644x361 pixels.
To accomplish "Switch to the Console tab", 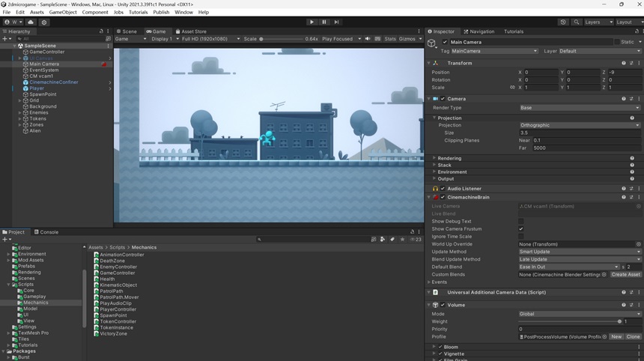I will pyautogui.click(x=46, y=232).
